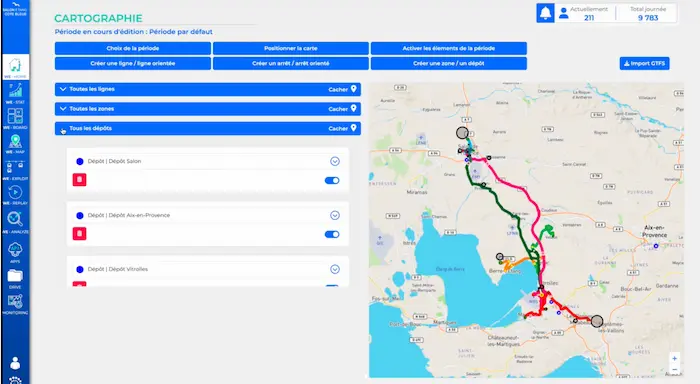Zoom out the map with minus button

675,370
